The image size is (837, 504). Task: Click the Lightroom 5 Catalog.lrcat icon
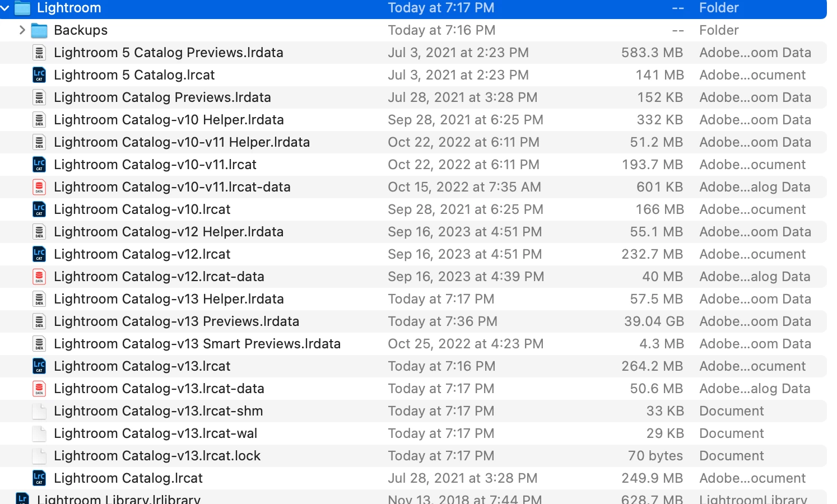pyautogui.click(x=39, y=75)
